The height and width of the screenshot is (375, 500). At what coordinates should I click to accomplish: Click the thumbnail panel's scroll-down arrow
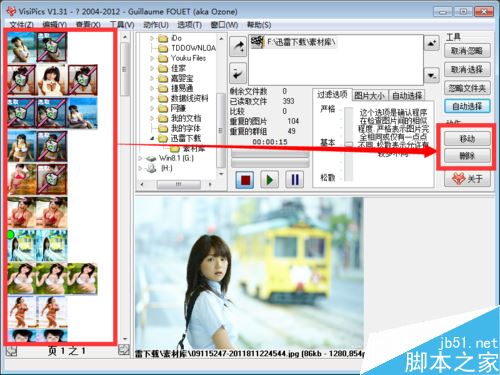tap(125, 339)
